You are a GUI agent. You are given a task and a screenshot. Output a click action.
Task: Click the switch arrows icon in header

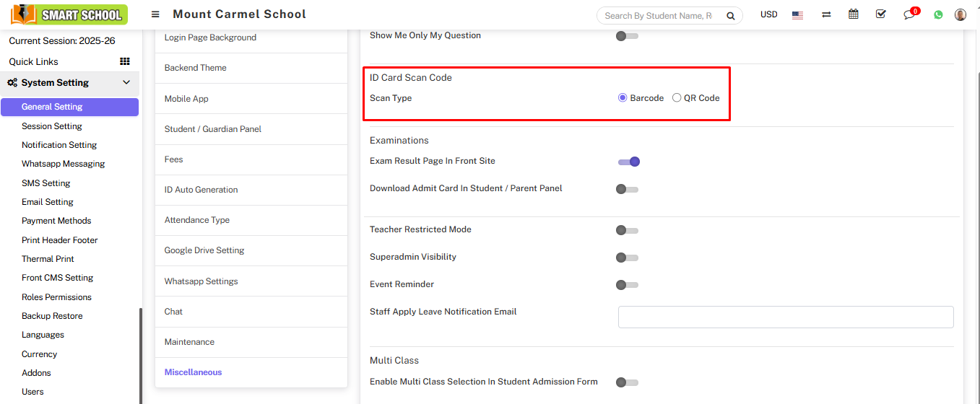[826, 14]
